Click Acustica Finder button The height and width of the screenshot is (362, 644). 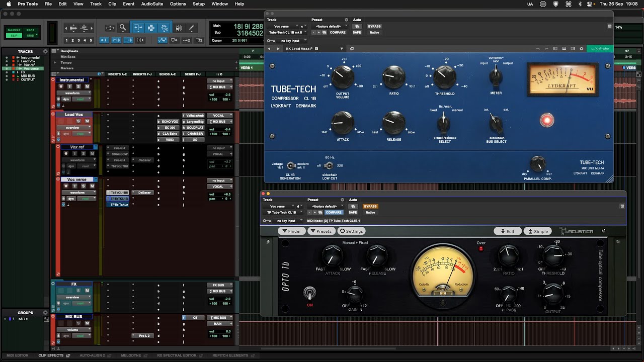292,231
